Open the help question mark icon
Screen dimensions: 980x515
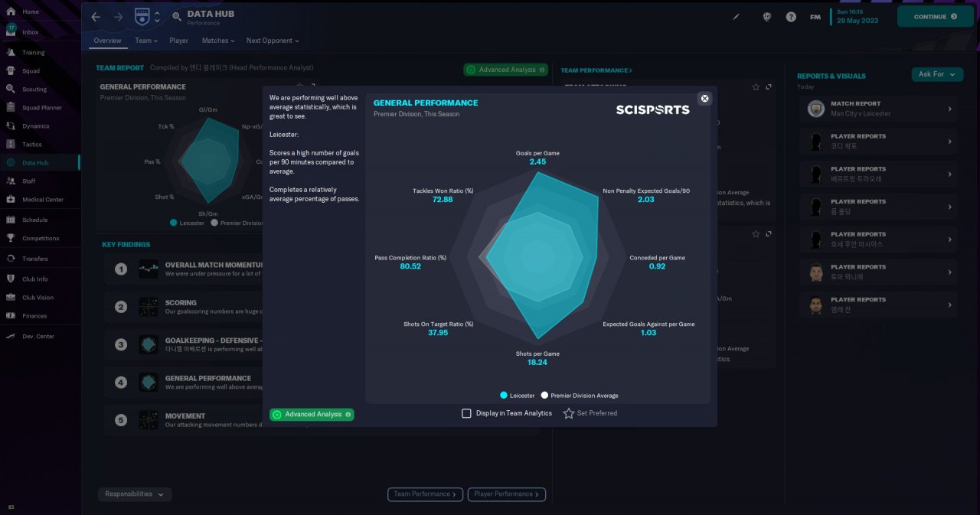click(x=791, y=17)
